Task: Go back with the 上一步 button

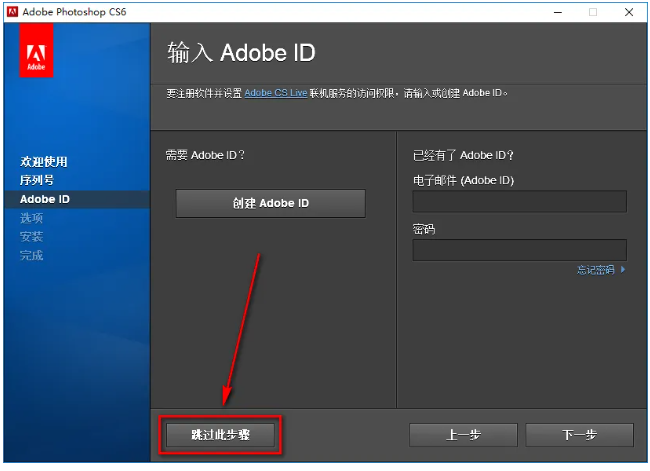Action: (x=463, y=435)
